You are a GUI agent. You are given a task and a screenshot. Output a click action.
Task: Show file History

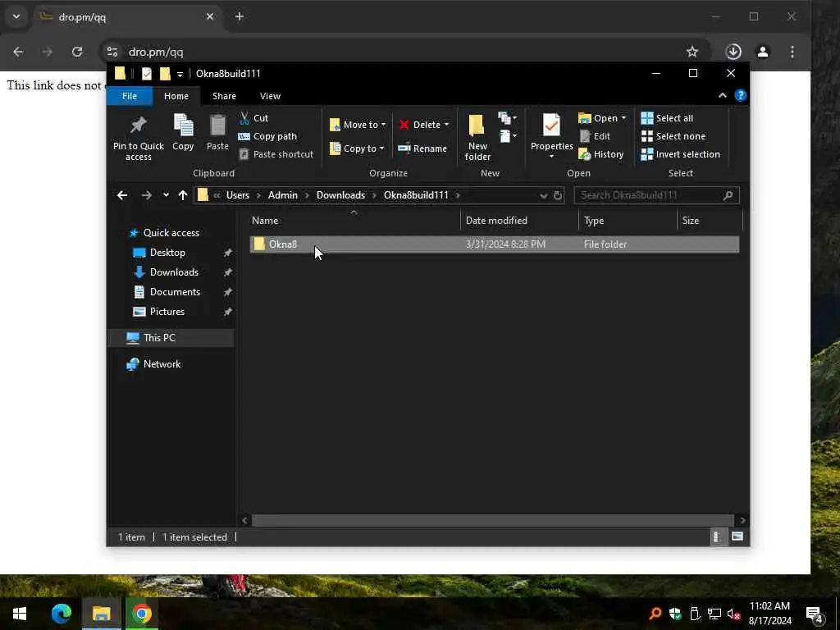(601, 154)
